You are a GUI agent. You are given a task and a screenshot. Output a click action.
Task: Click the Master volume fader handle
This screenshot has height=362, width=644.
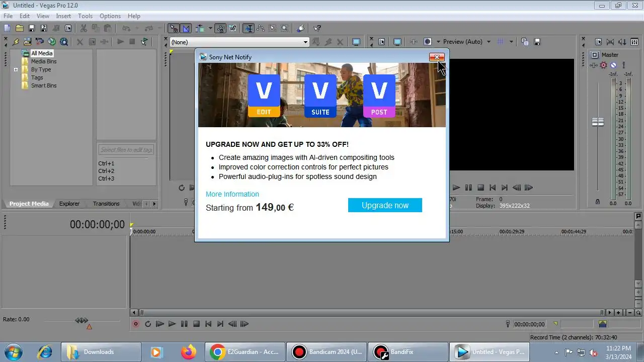point(598,122)
